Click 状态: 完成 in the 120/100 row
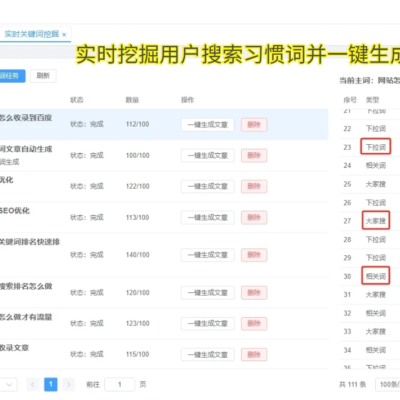 [x=87, y=293]
